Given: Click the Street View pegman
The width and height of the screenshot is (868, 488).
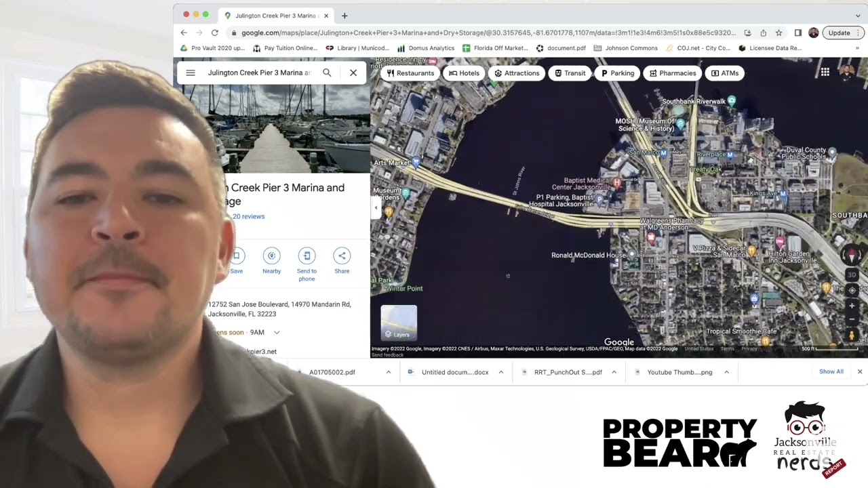Looking at the screenshot, I should [x=852, y=335].
